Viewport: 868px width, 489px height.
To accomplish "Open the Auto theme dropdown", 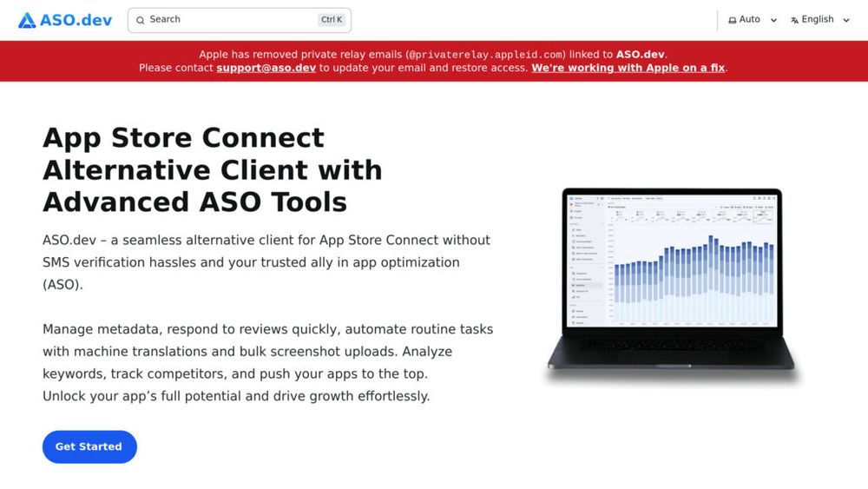I will [753, 19].
